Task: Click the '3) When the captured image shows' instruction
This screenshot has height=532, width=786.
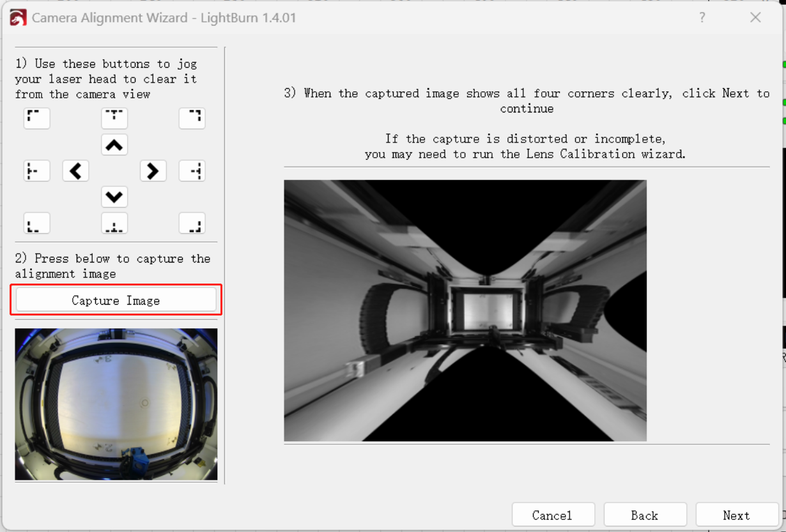Action: click(527, 101)
